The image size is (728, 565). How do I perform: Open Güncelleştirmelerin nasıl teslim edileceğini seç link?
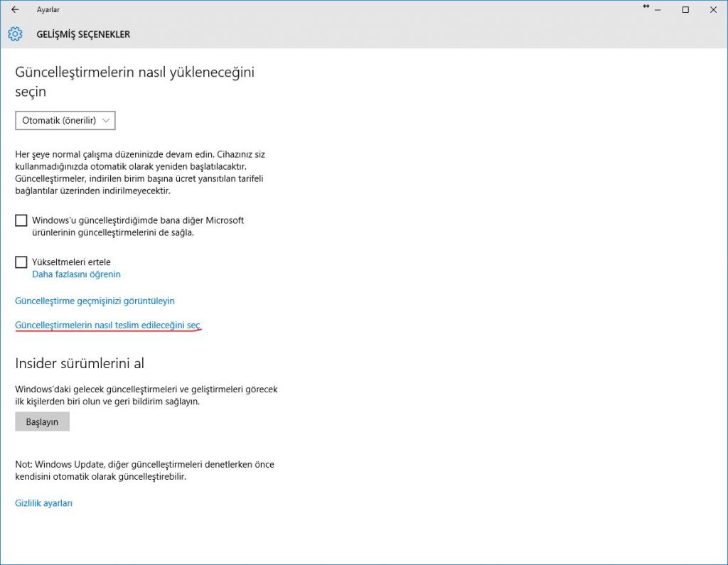[108, 325]
